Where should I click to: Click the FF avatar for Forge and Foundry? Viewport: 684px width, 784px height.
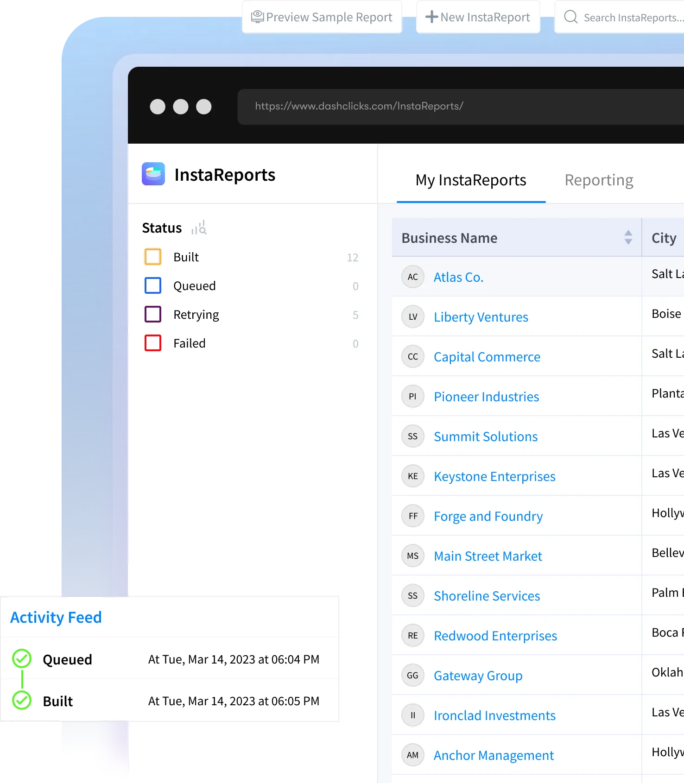click(x=413, y=516)
